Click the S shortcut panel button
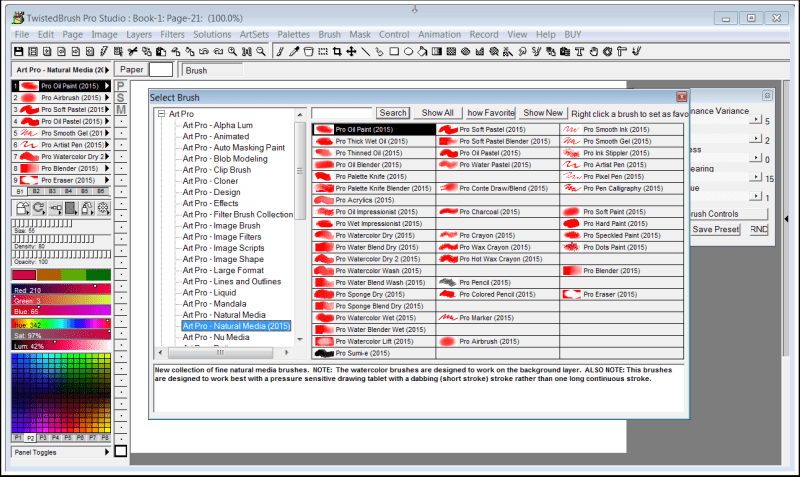This screenshot has height=477, width=800. 121,97
